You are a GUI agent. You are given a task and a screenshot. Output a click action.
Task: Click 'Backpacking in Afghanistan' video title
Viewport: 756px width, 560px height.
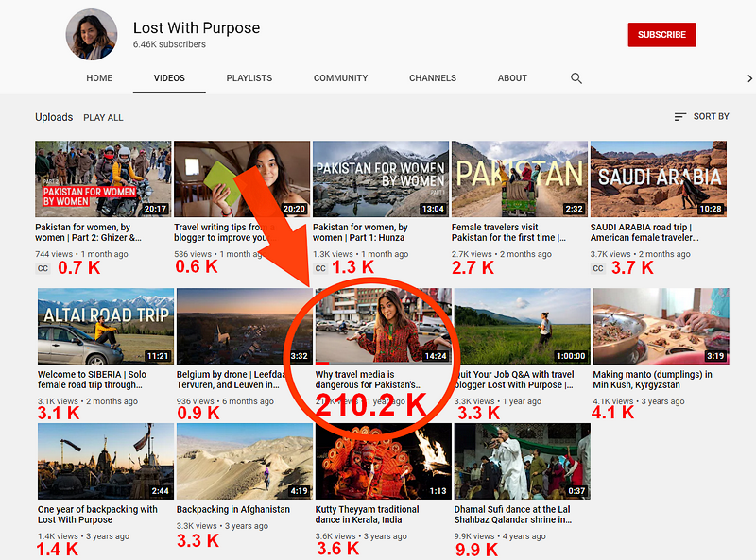coord(233,509)
